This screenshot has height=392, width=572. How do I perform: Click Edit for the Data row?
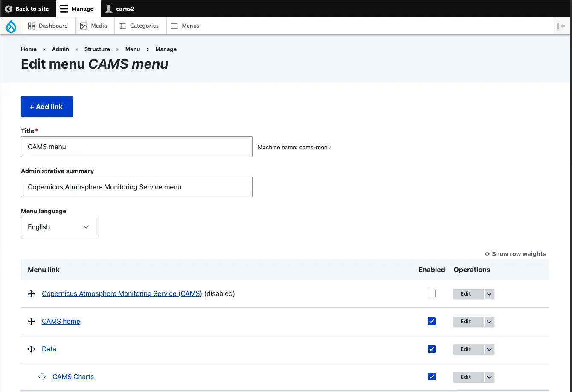pyautogui.click(x=468, y=349)
